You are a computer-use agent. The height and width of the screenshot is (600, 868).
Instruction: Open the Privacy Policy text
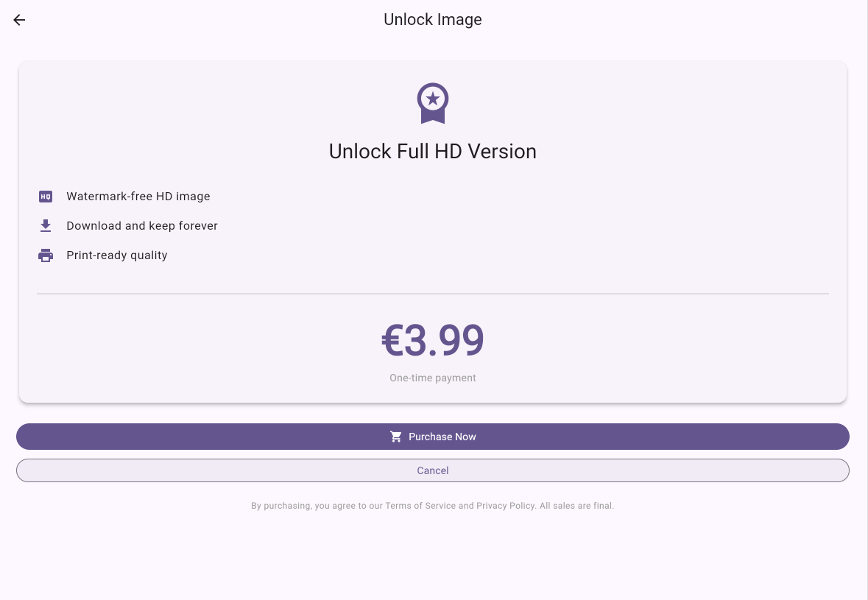point(505,506)
